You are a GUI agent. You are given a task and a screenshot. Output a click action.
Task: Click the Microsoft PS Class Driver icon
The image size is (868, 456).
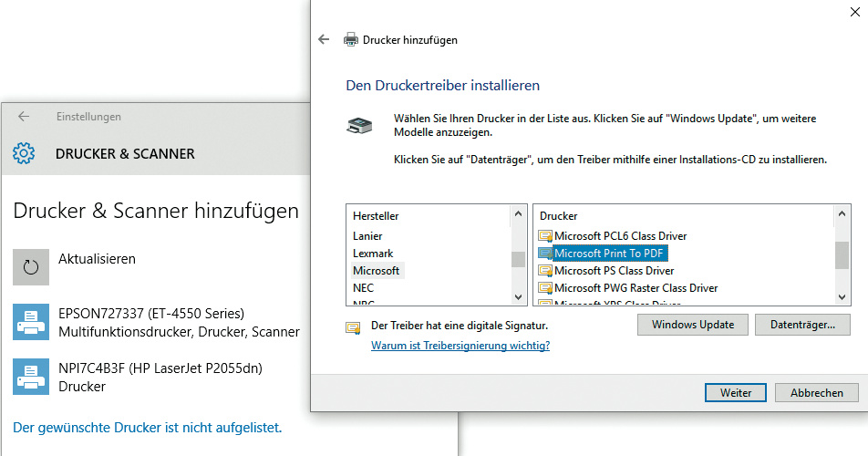click(x=545, y=271)
